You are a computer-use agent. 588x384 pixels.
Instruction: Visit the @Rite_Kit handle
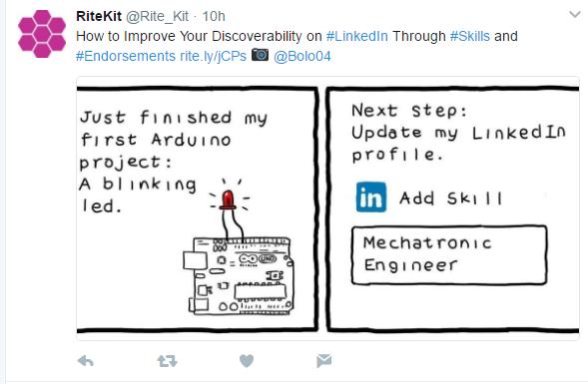click(157, 17)
